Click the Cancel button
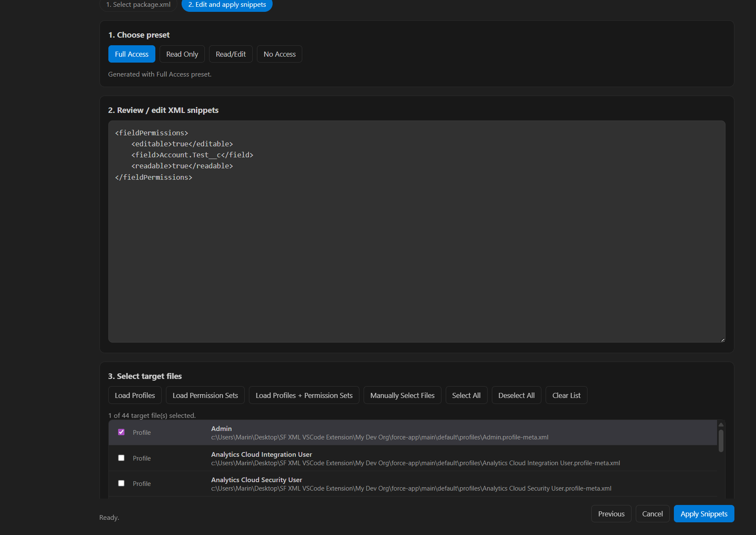This screenshot has width=756, height=535. [652, 514]
